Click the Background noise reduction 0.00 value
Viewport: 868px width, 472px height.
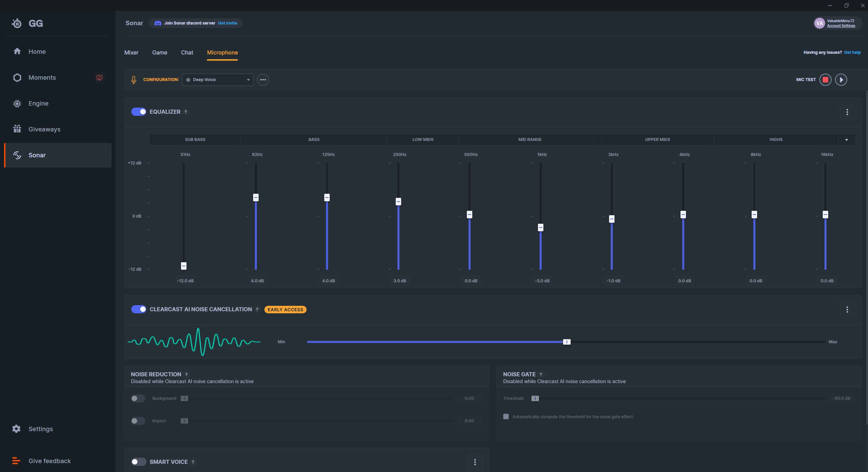click(x=469, y=398)
